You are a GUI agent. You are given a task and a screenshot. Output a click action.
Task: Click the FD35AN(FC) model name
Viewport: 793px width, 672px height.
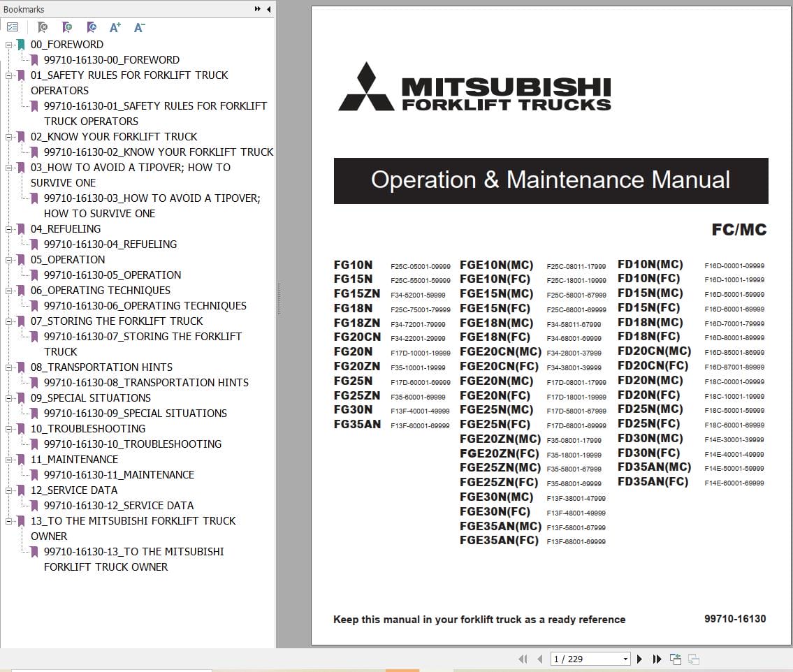[653, 481]
